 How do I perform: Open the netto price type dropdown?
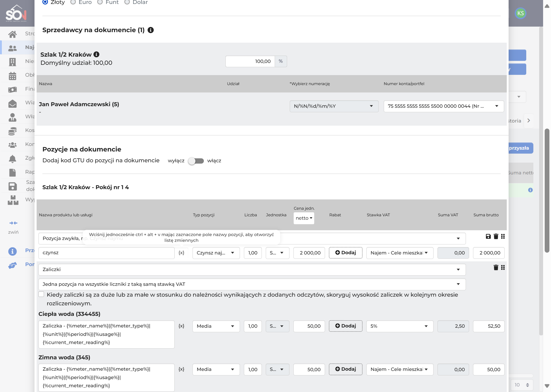tap(304, 218)
